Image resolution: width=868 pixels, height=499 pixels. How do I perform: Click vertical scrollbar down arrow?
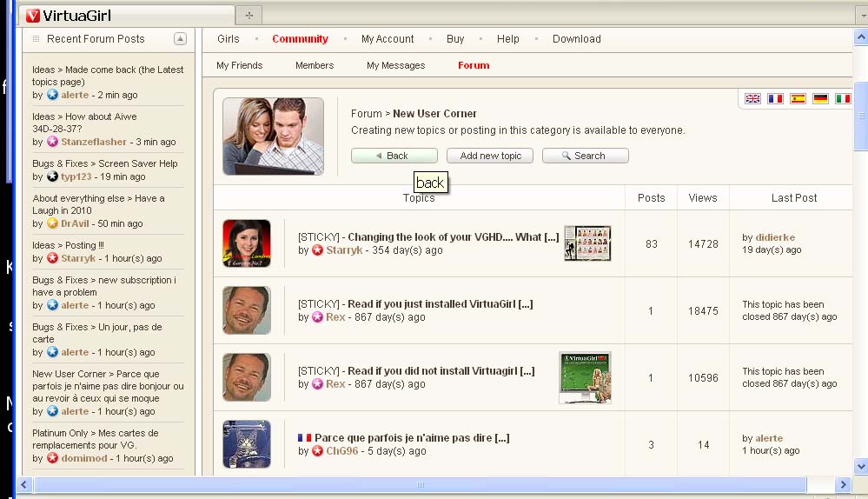(x=861, y=466)
